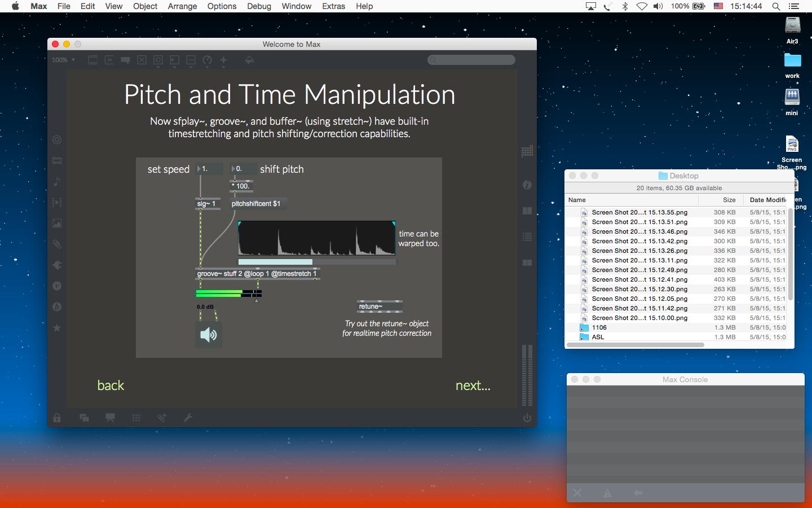Toggle the patcher lock icon

[57, 418]
